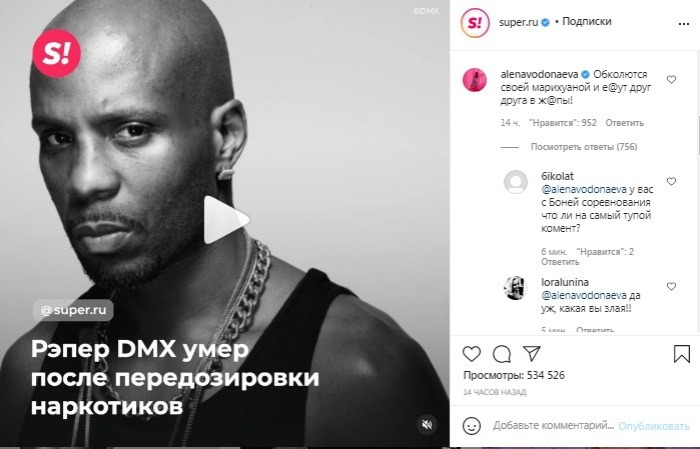
Task: Play the video with center play button
Action: point(226,220)
